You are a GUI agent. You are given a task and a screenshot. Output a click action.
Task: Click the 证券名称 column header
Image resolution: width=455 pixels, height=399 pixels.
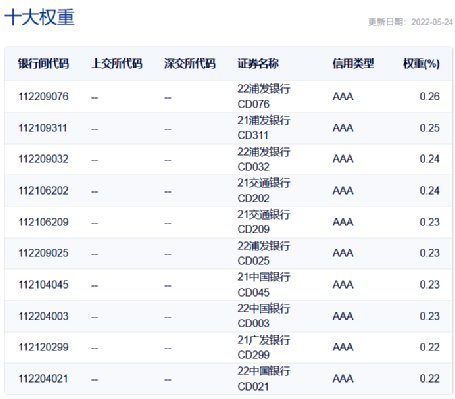[258, 63]
